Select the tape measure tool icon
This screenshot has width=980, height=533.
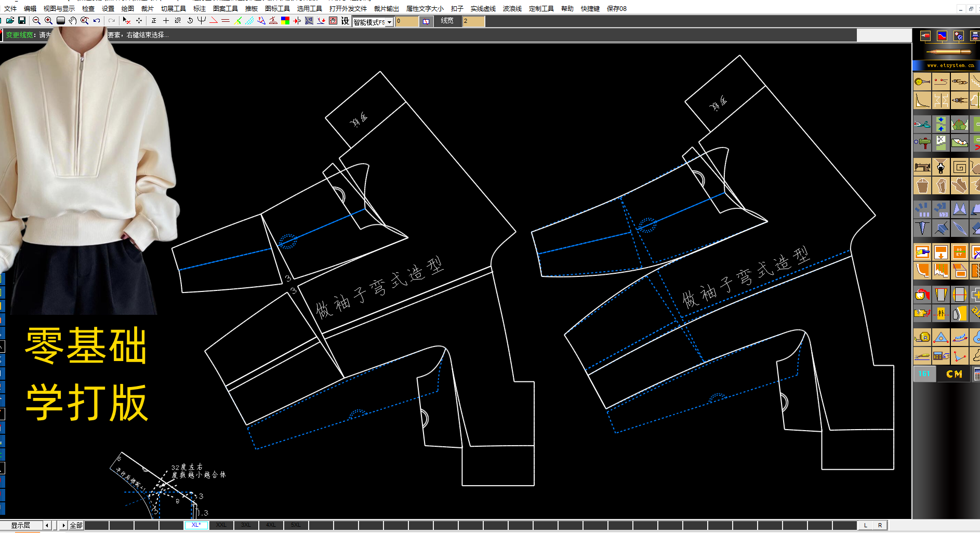point(922,338)
